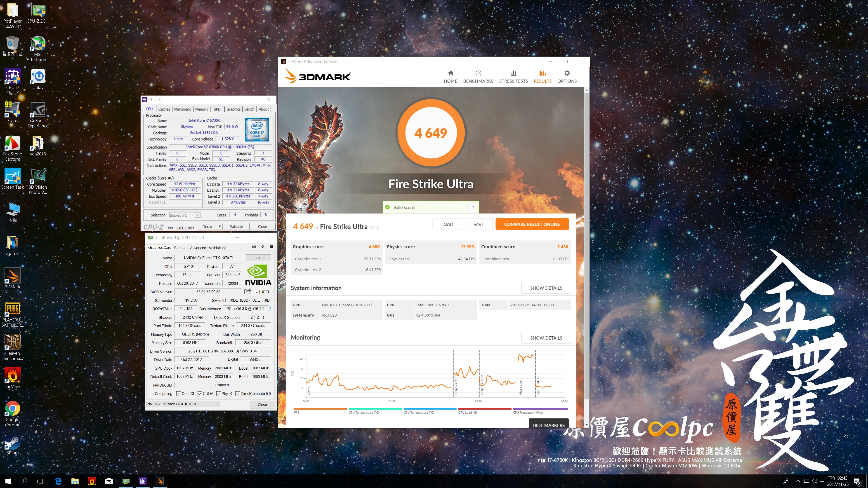
Task: Switch to the SPD tab in CPU-Z
Action: click(217, 109)
